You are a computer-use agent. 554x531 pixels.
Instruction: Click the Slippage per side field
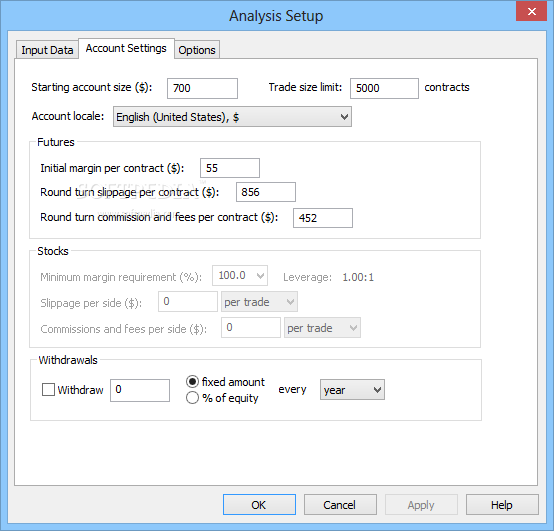coord(188,302)
